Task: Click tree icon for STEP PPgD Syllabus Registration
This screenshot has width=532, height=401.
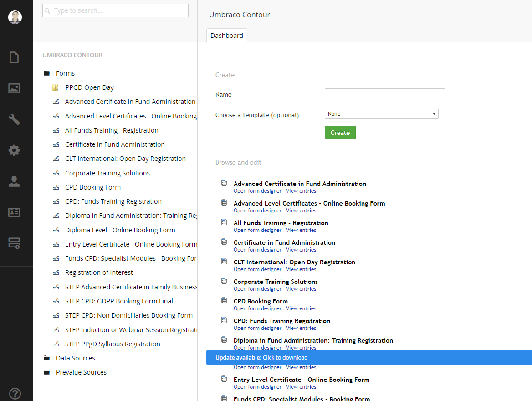Action: tap(56, 344)
